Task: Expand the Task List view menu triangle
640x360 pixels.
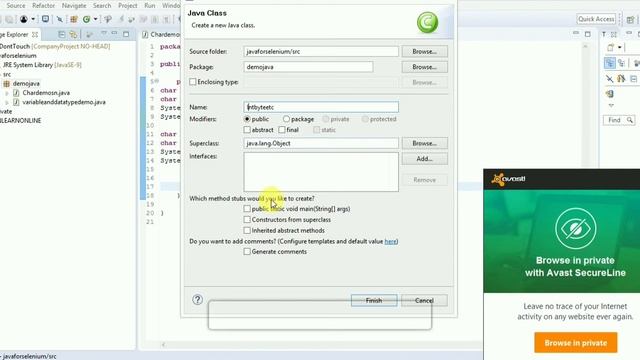Action: pos(611,106)
